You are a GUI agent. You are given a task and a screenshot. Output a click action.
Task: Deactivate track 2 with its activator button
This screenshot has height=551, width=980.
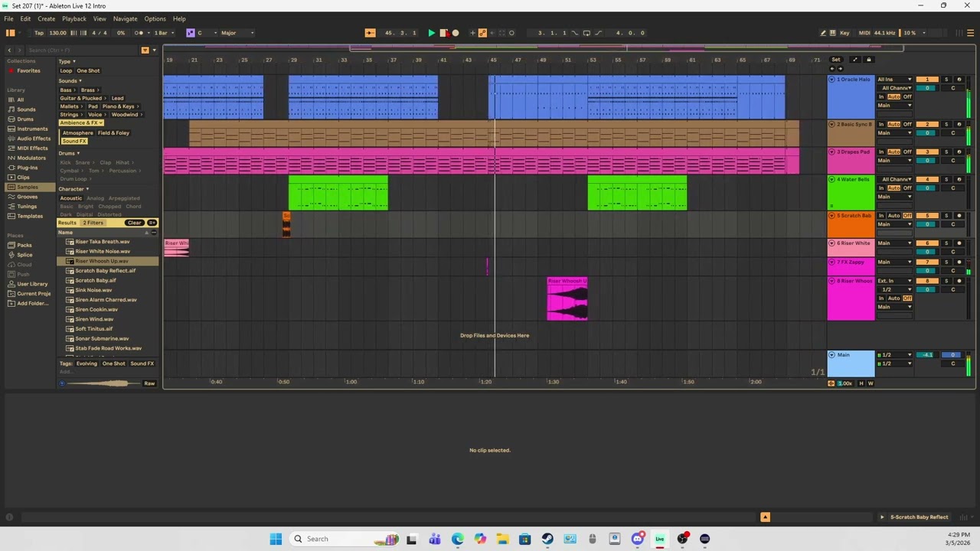point(927,124)
